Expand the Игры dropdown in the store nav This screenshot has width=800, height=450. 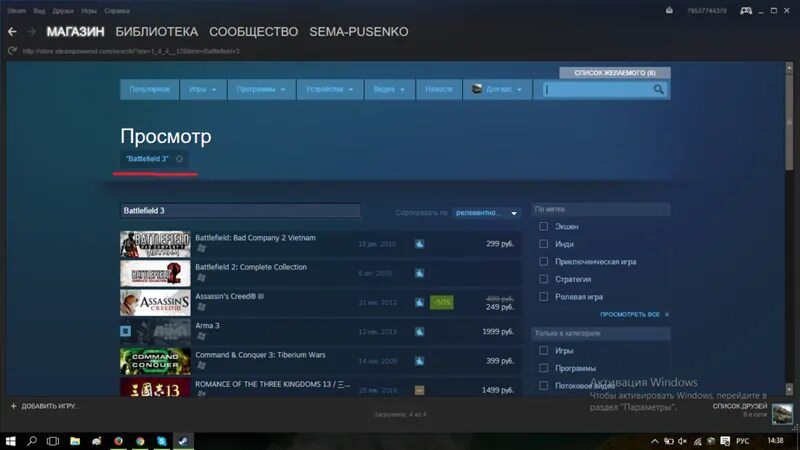203,89
